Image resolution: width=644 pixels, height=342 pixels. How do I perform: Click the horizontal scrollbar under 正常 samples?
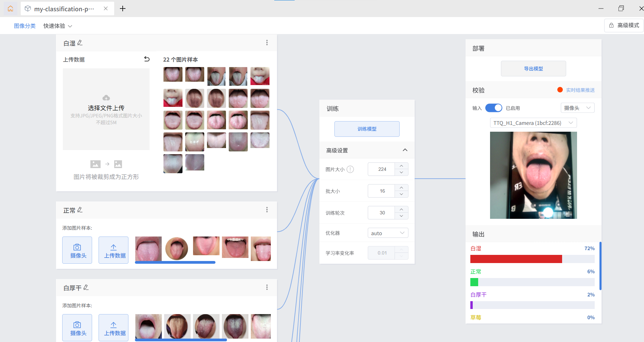(175, 262)
